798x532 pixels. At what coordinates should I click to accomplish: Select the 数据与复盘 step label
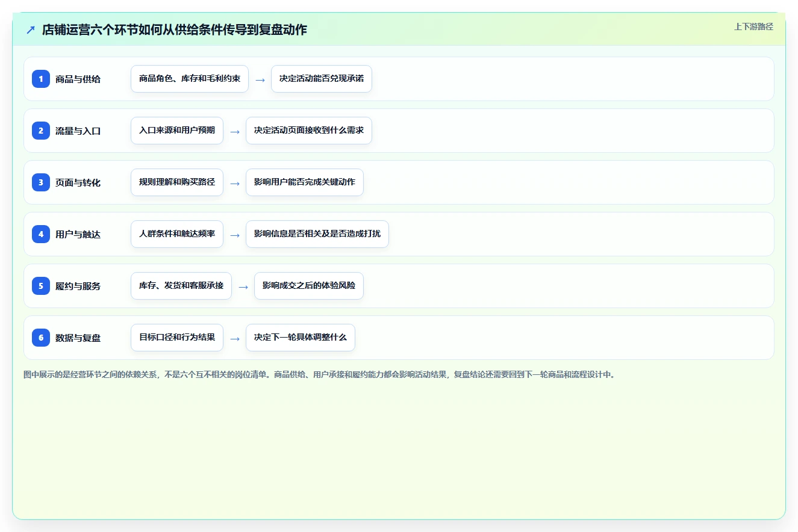click(78, 338)
